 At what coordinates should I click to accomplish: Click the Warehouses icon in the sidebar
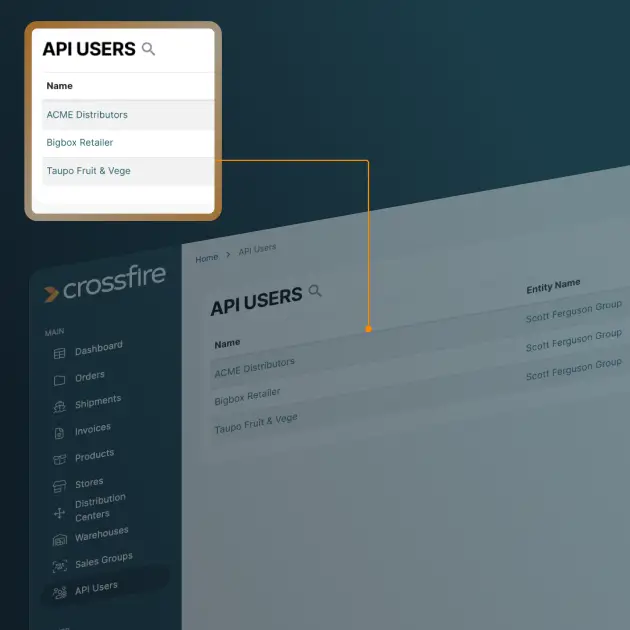coord(59,539)
